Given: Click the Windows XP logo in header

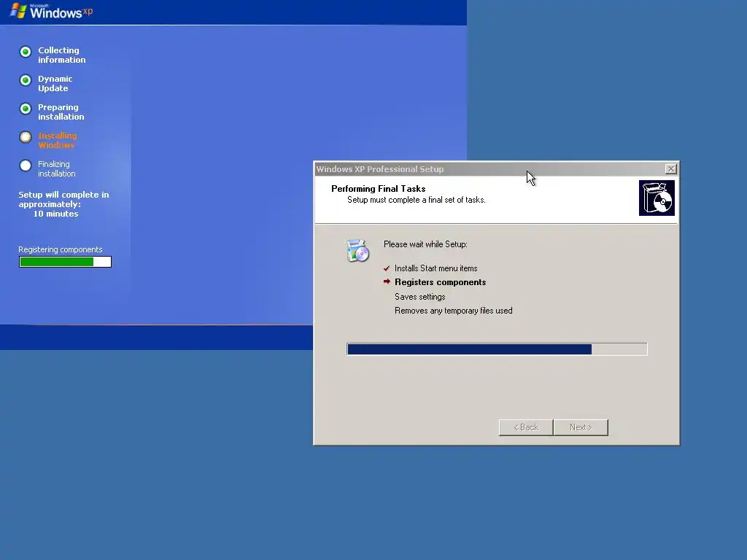Looking at the screenshot, I should [52, 10].
